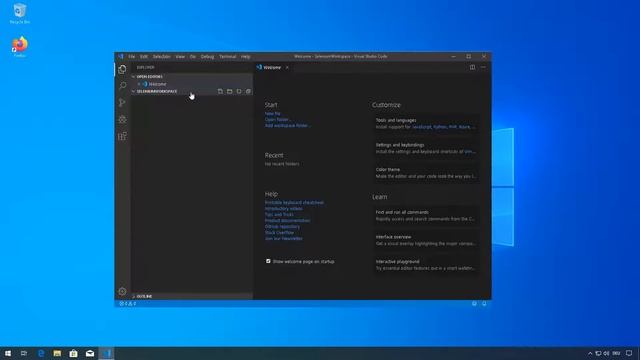Open the Go menu

193,57
